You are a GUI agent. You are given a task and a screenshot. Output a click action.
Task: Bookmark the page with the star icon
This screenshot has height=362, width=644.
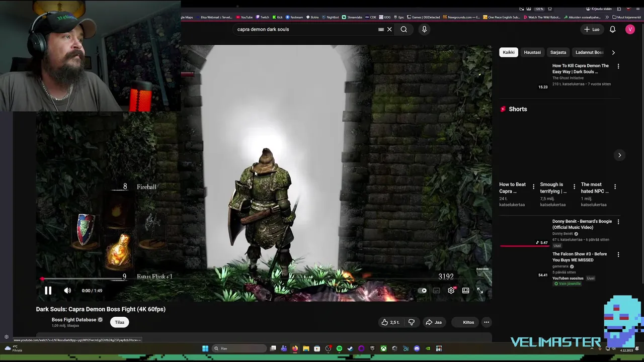(x=550, y=9)
